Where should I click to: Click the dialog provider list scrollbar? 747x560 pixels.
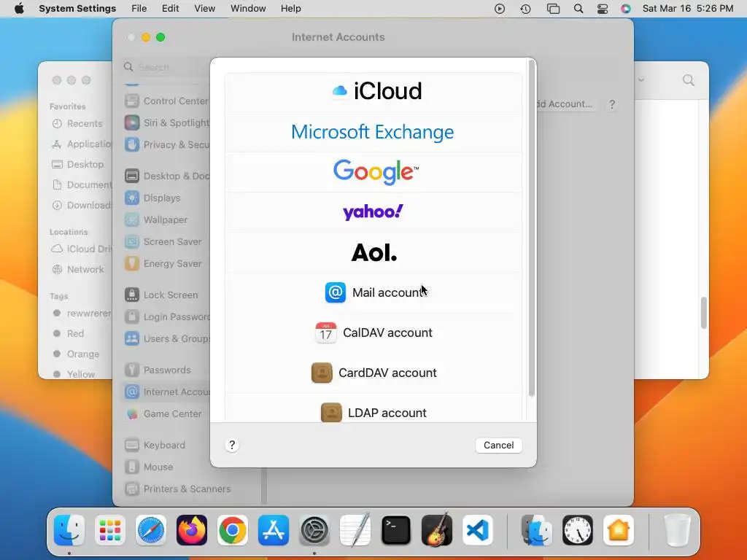point(532,228)
